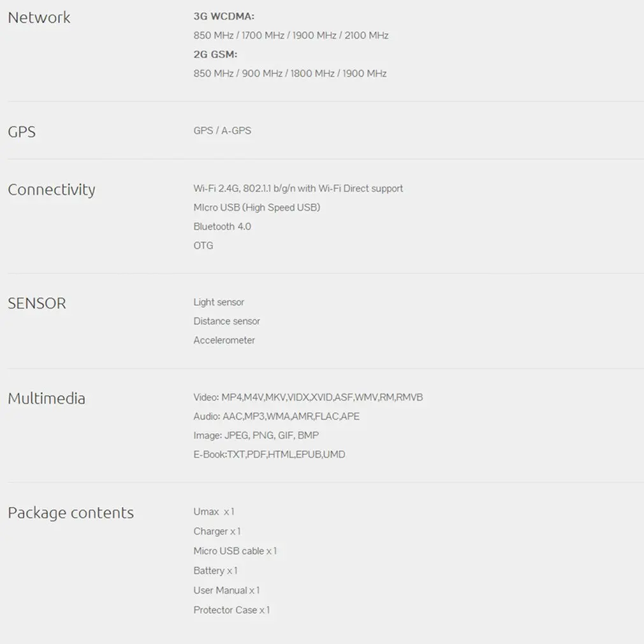Select the Audio formats line
Viewport: 644px width, 644px height.
(277, 416)
